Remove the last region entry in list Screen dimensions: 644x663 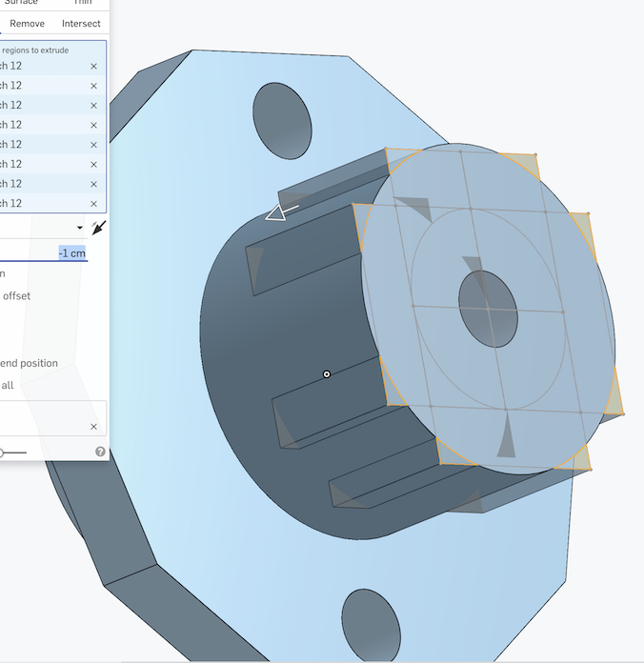click(x=93, y=204)
